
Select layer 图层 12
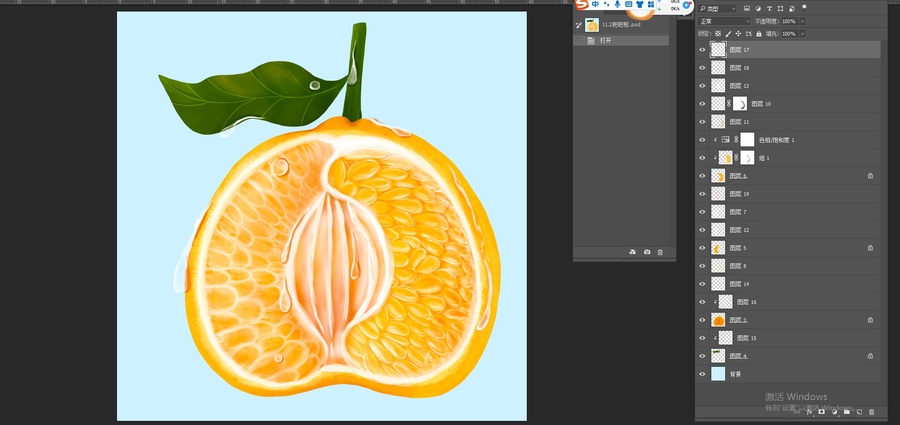coord(788,230)
